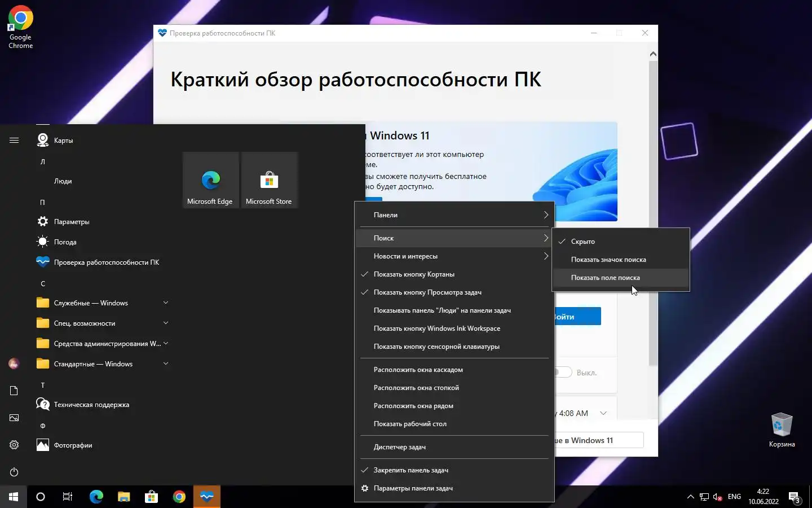Choose Расположить окна стопкой
Image resolution: width=812 pixels, height=508 pixels.
(x=454, y=388)
